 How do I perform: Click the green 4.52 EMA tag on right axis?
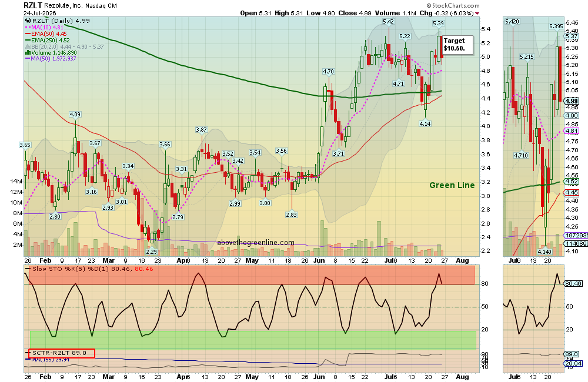tap(572, 182)
